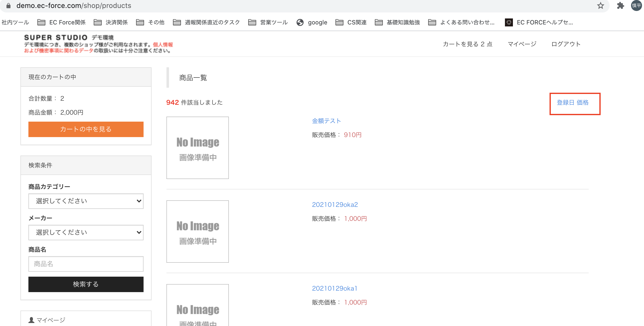This screenshot has height=326, width=644.
Task: Click the demo.ec-force.com address bar URL
Action: pos(74,5)
